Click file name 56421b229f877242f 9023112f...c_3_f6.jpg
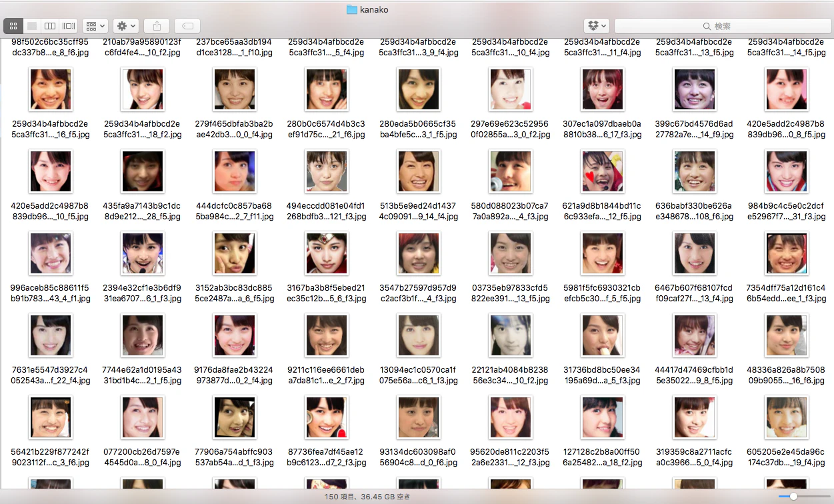 pyautogui.click(x=51, y=457)
